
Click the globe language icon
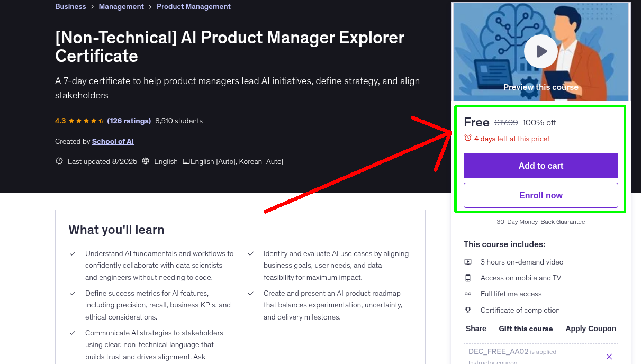click(x=146, y=161)
